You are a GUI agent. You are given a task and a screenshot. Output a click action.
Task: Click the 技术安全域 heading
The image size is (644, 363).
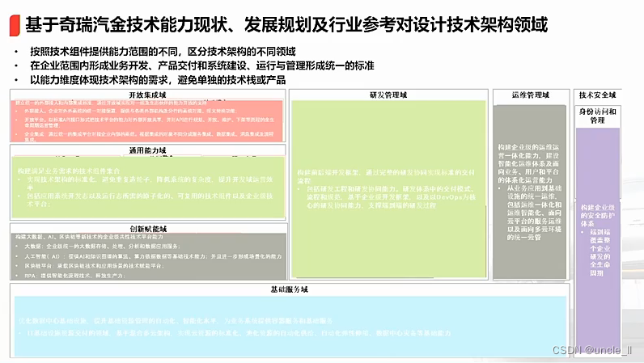tap(598, 95)
